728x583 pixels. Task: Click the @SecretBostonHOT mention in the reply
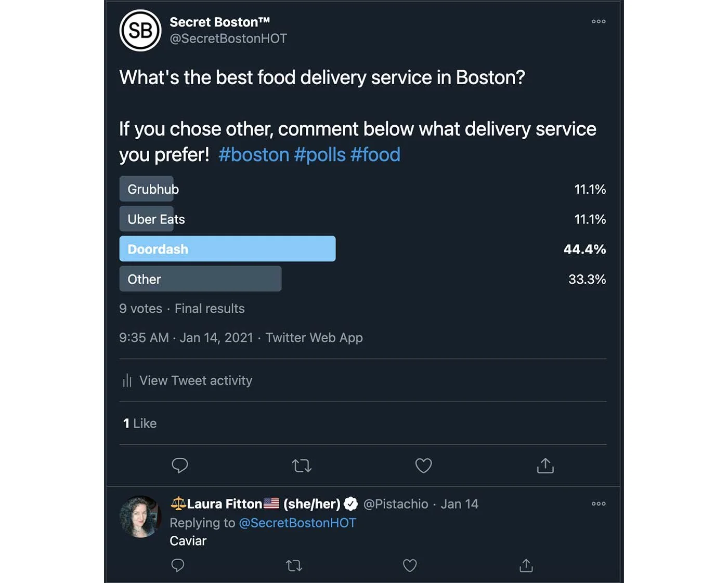(297, 523)
